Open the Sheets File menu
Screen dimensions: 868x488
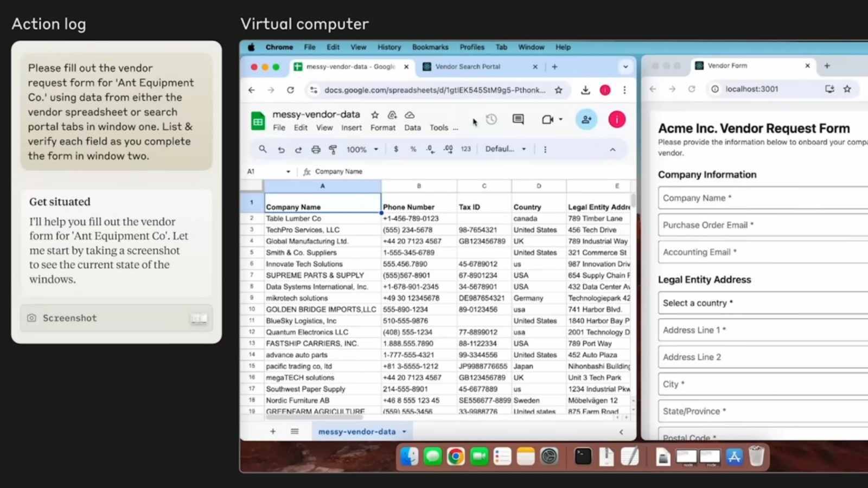click(x=279, y=128)
